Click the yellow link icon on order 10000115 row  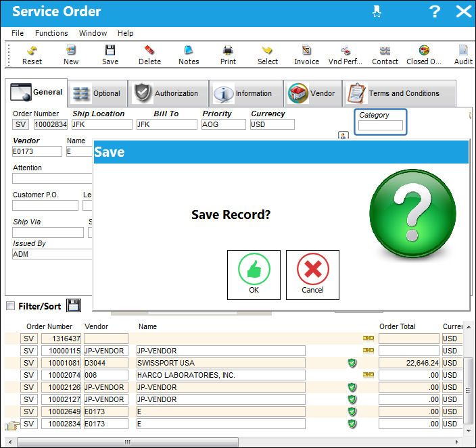point(368,350)
